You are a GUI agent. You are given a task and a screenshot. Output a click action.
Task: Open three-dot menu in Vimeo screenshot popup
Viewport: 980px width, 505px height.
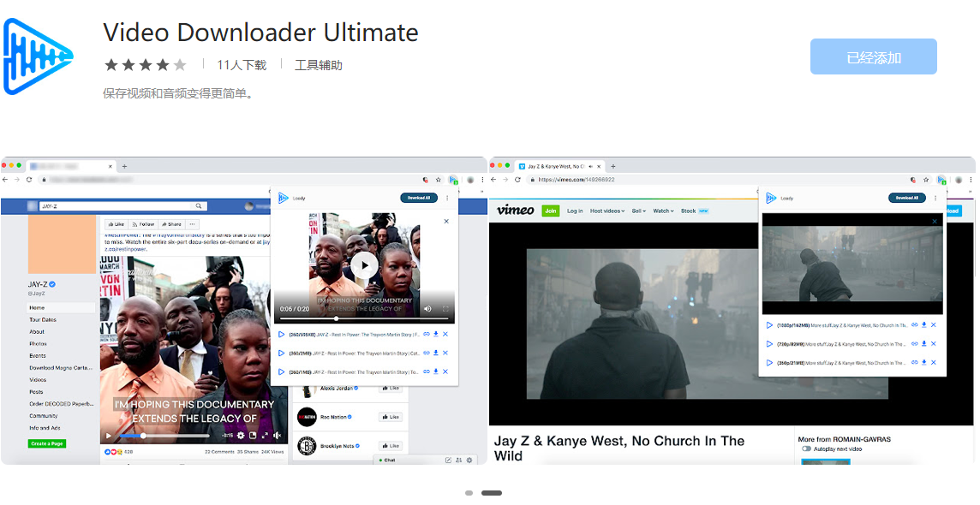click(935, 198)
